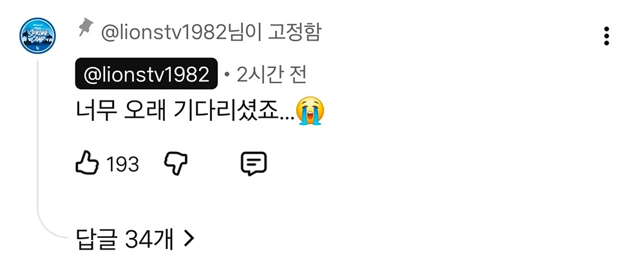Select the comment text 너무 오래 기다리셨죠
This screenshot has width=644, height=274.
pyautogui.click(x=177, y=111)
